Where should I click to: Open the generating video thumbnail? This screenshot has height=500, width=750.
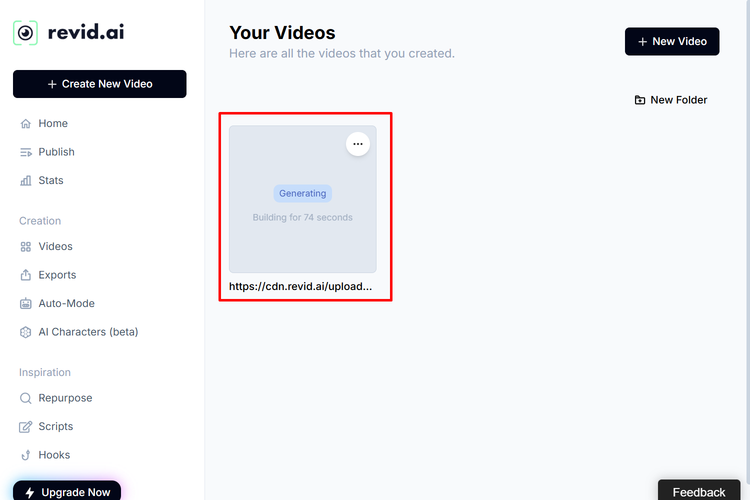point(303,199)
